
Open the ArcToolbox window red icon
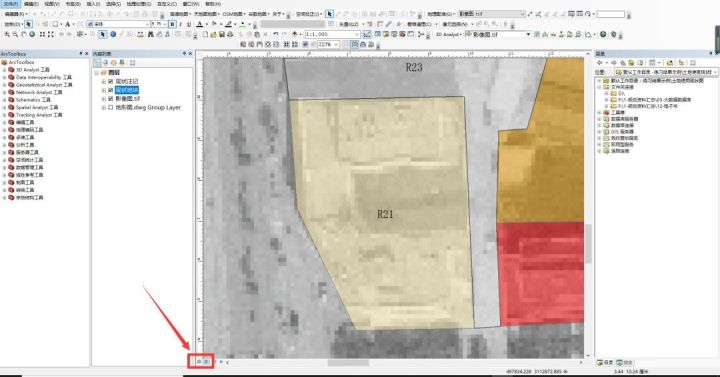pyautogui.click(x=402, y=34)
